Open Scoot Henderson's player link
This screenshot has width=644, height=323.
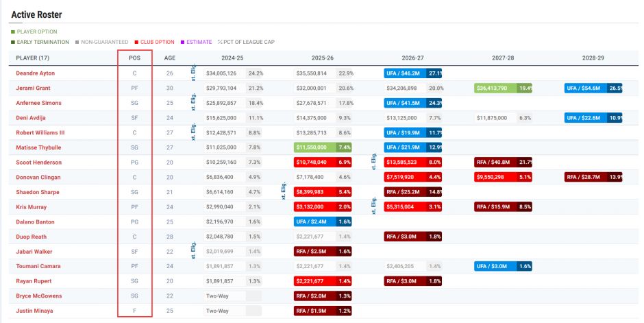point(39,163)
